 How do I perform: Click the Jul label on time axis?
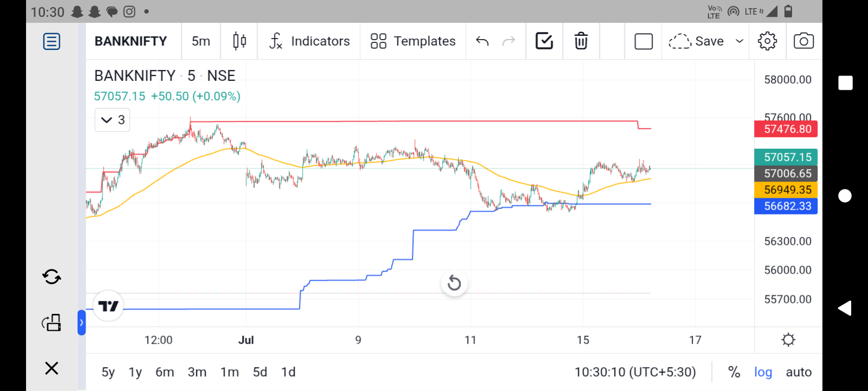click(246, 340)
